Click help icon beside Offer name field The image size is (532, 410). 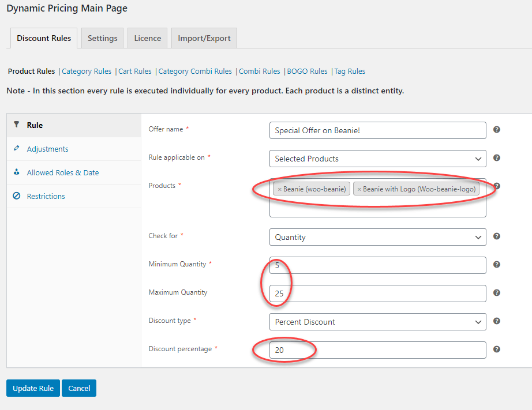[x=496, y=130]
